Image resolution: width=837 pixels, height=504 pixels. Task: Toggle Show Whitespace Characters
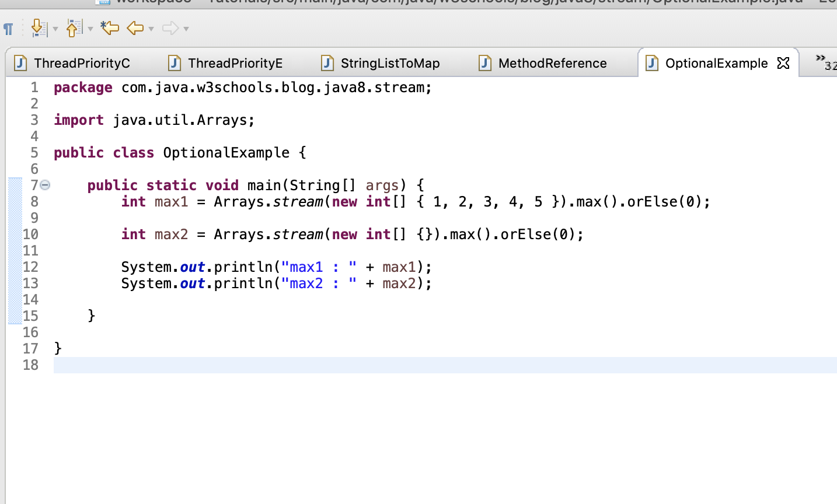[x=8, y=27]
